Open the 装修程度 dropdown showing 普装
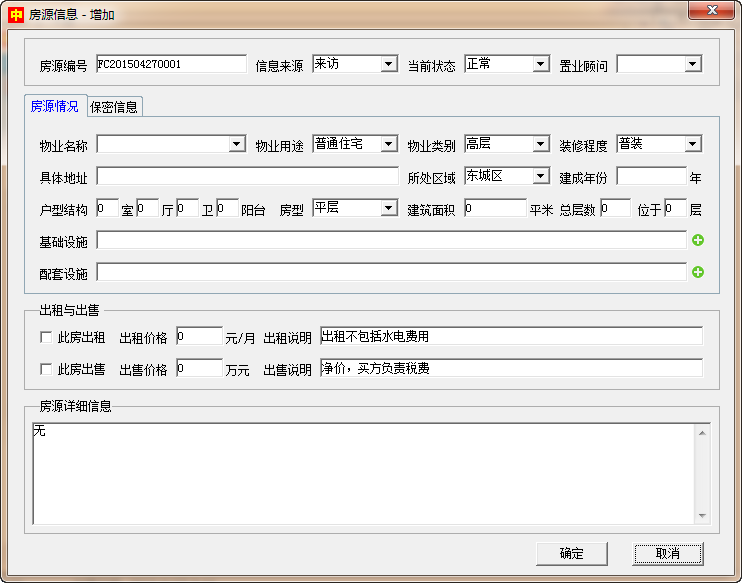This screenshot has height=583, width=742. [x=659, y=144]
